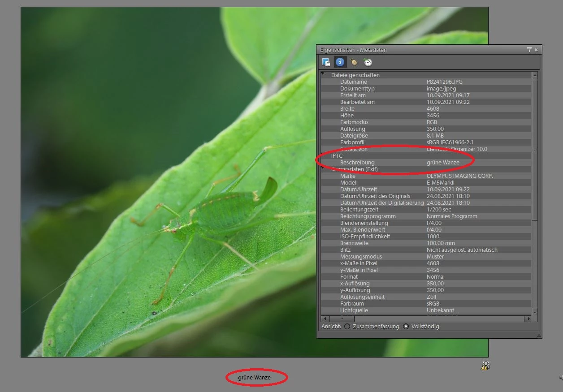Click the horizontal scrollbar left arrow
Image resolution: width=563 pixels, height=392 pixels.
(324, 319)
